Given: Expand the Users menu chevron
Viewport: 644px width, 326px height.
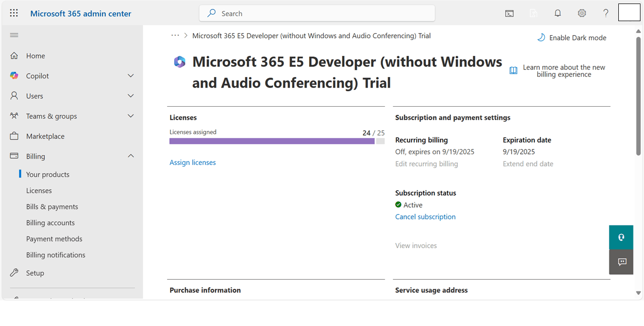Looking at the screenshot, I should tap(131, 96).
